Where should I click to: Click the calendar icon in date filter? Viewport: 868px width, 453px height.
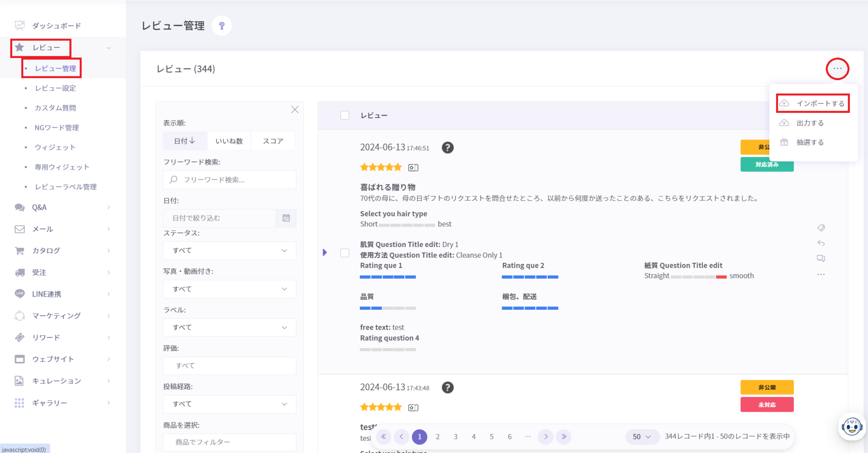(x=286, y=218)
